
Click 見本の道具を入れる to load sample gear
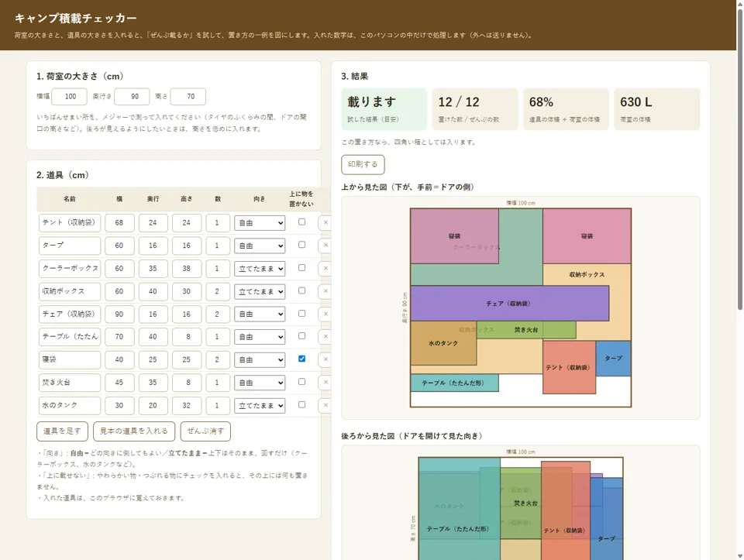click(134, 431)
